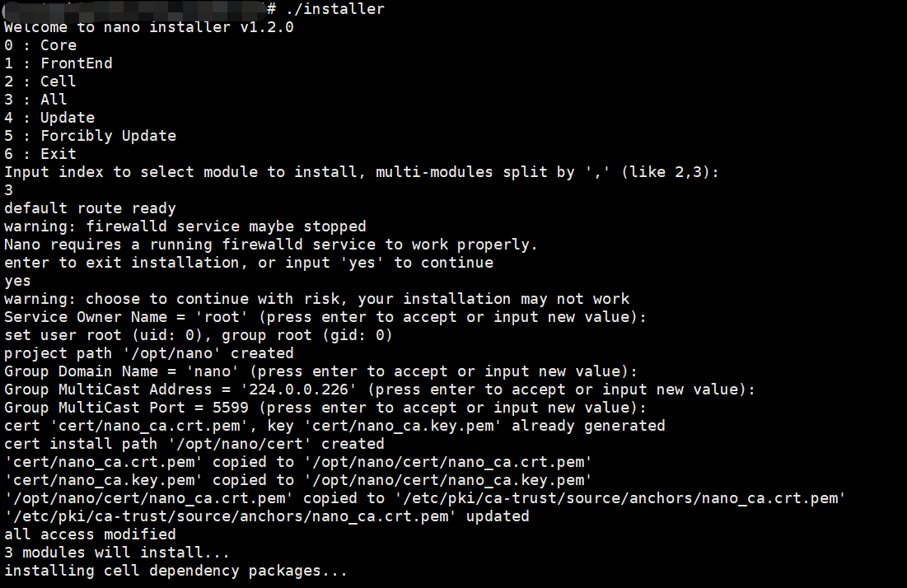Click the '3 modules will install...' line
The width and height of the screenshot is (907, 588).
[x=118, y=553]
